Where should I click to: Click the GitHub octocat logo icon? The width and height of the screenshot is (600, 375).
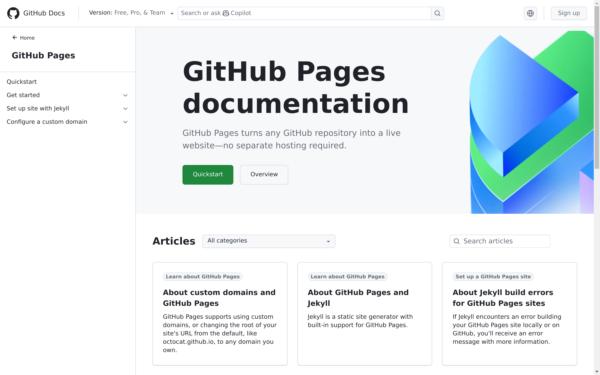tap(13, 13)
